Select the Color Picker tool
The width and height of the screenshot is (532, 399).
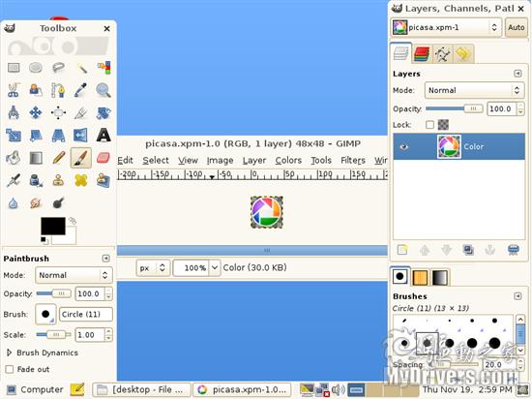click(81, 90)
